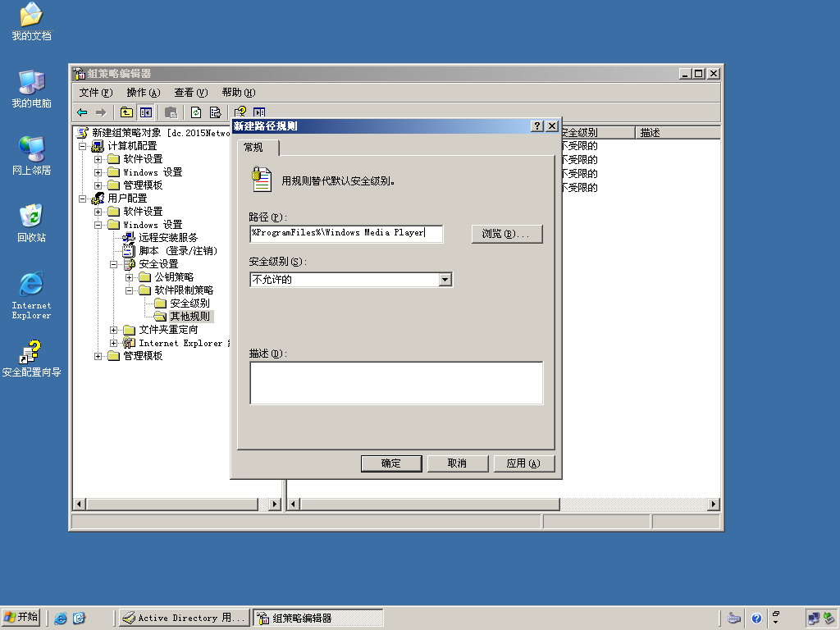Viewport: 840px width, 630px height.
Task: Click the Refresh toolbar icon
Action: [x=196, y=112]
